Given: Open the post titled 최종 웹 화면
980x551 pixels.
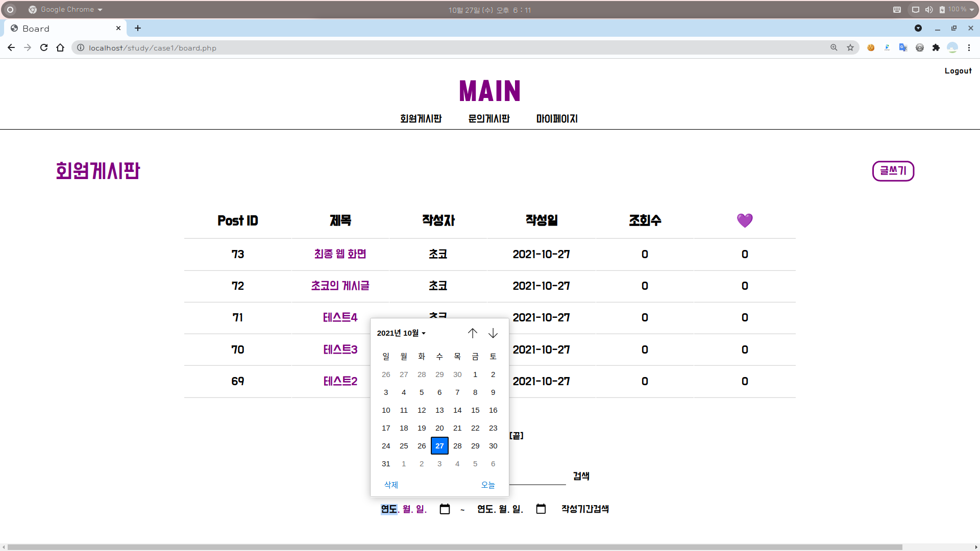Looking at the screenshot, I should (340, 254).
